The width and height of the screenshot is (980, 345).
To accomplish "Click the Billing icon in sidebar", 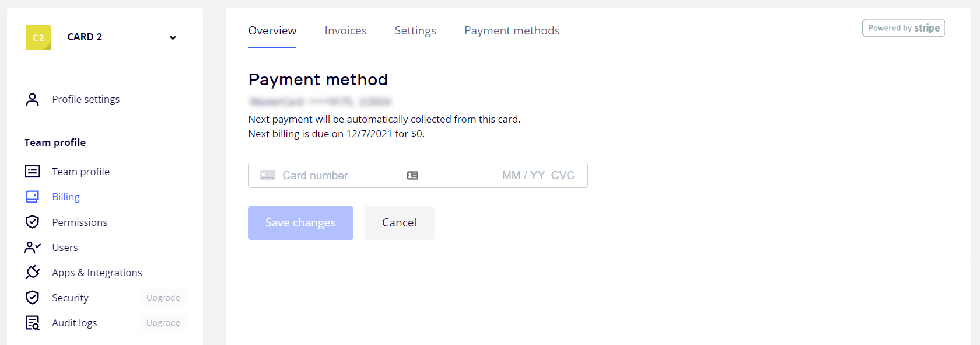I will (33, 197).
